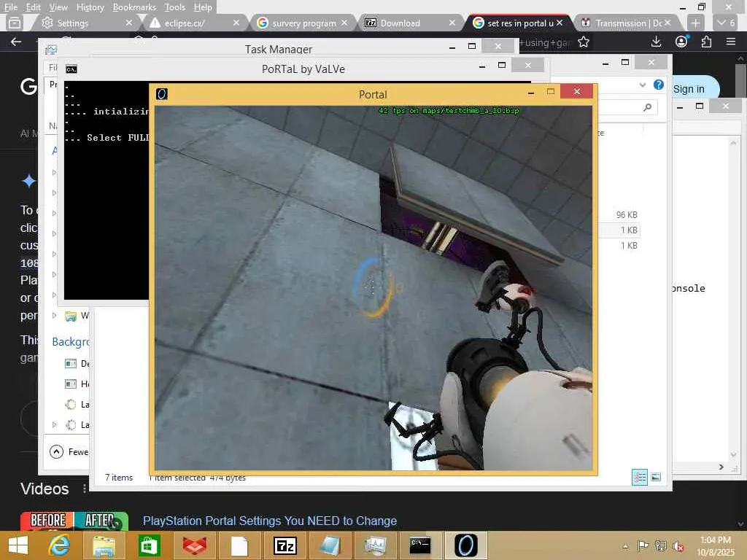Switch to Task Manager via taskbar
747x560 pixels.
point(376,545)
